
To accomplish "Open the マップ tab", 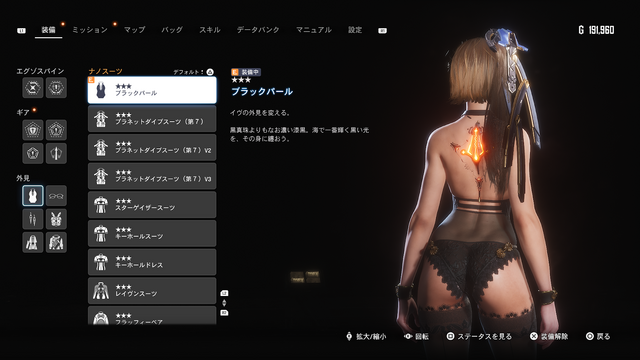I will tap(134, 30).
